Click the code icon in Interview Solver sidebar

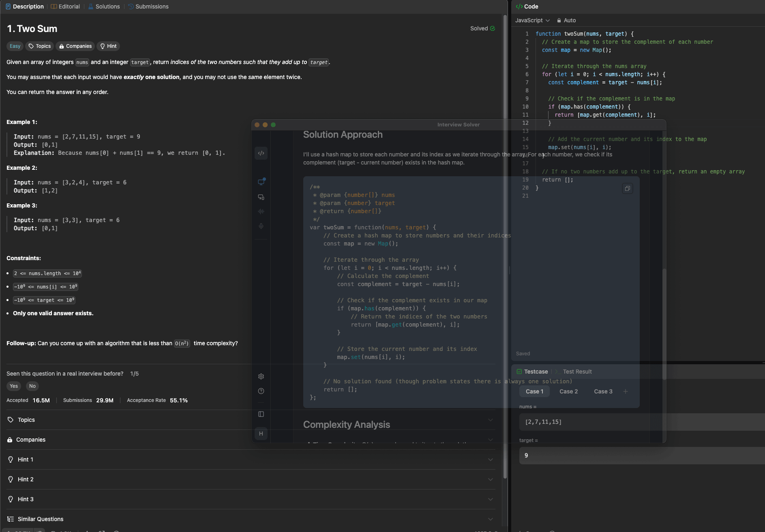pyautogui.click(x=261, y=153)
